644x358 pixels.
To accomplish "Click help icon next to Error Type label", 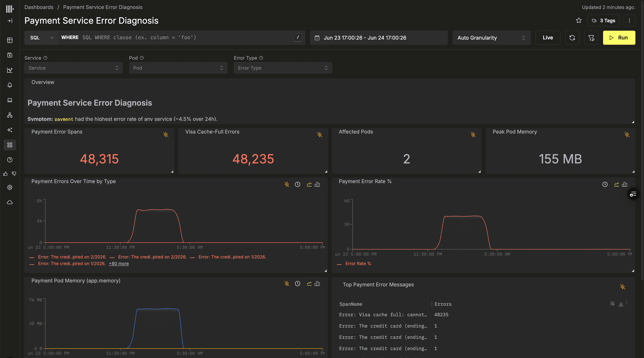I will coord(261,58).
